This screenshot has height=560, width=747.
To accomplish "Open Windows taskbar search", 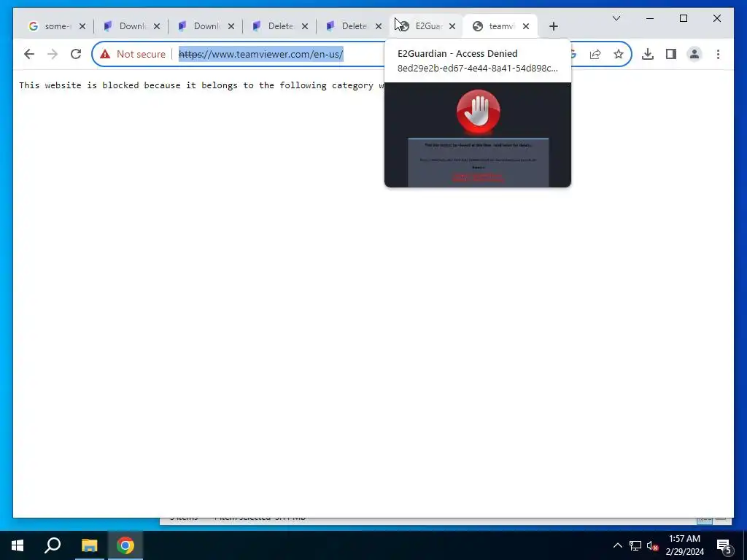I will click(53, 545).
